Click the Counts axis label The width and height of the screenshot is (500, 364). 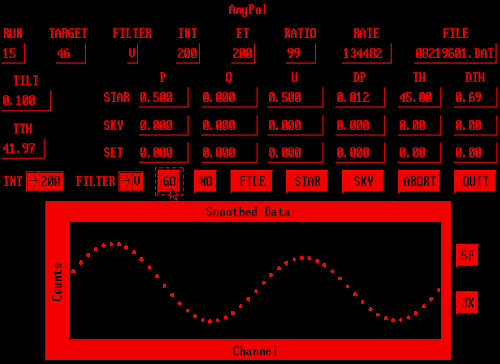[x=57, y=282]
